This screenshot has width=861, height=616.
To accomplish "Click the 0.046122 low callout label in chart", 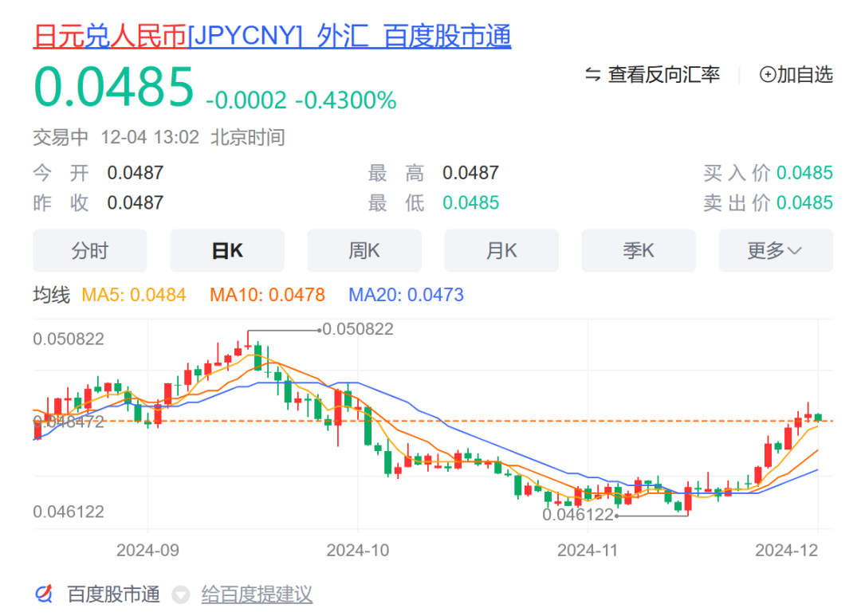I will tap(578, 515).
